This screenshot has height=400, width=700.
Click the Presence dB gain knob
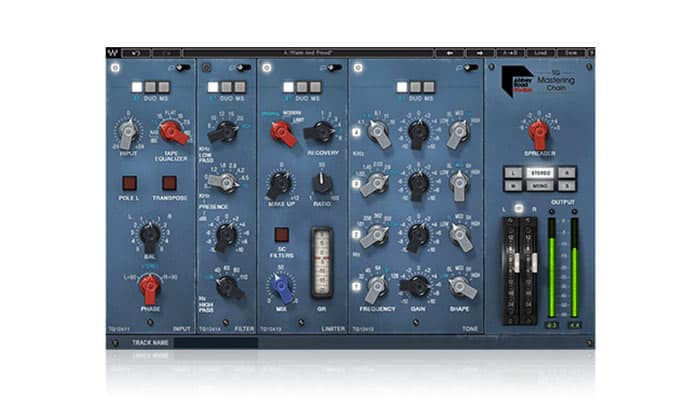[226, 237]
